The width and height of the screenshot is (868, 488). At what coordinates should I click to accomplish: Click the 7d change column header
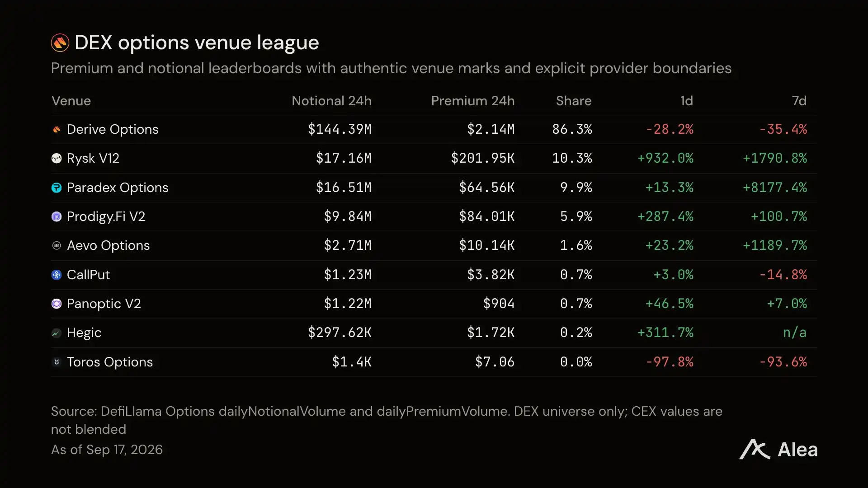(799, 101)
